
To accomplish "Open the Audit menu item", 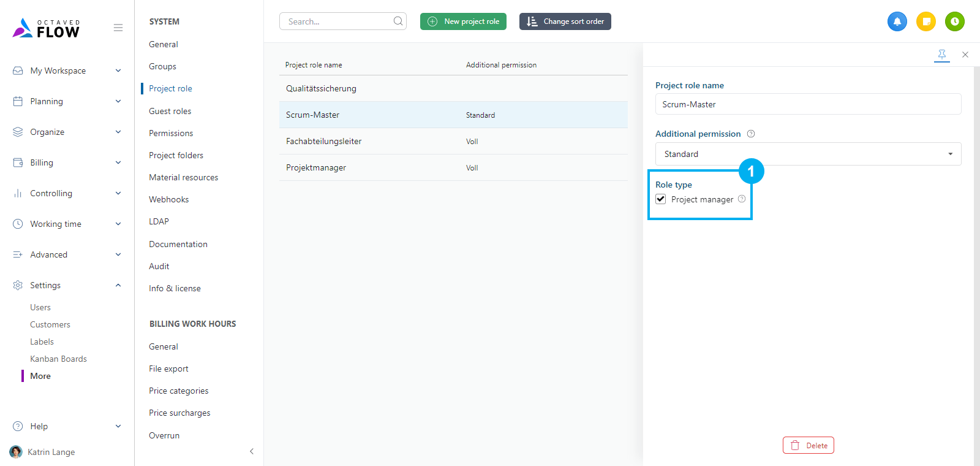I will [159, 266].
